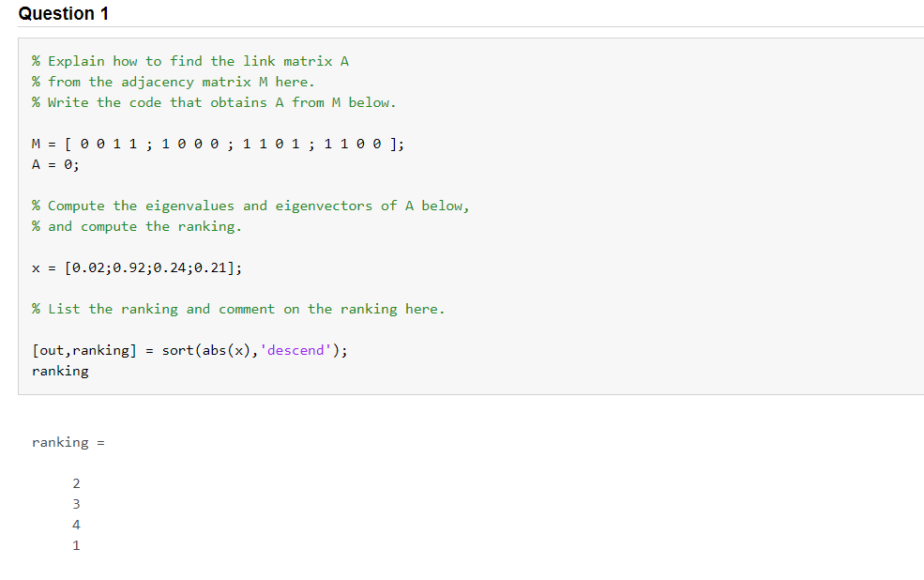Click the 'Question 1' heading
The height and width of the screenshot is (580, 924).
[64, 13]
